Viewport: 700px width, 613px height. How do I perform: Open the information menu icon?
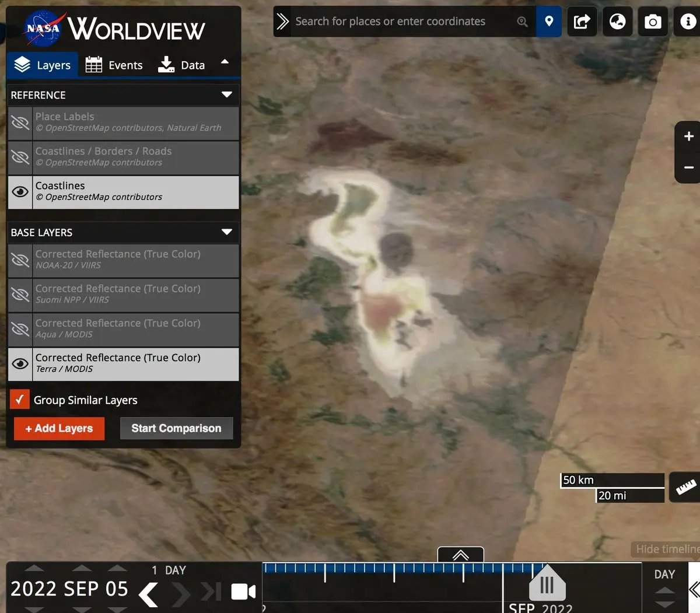click(x=688, y=22)
